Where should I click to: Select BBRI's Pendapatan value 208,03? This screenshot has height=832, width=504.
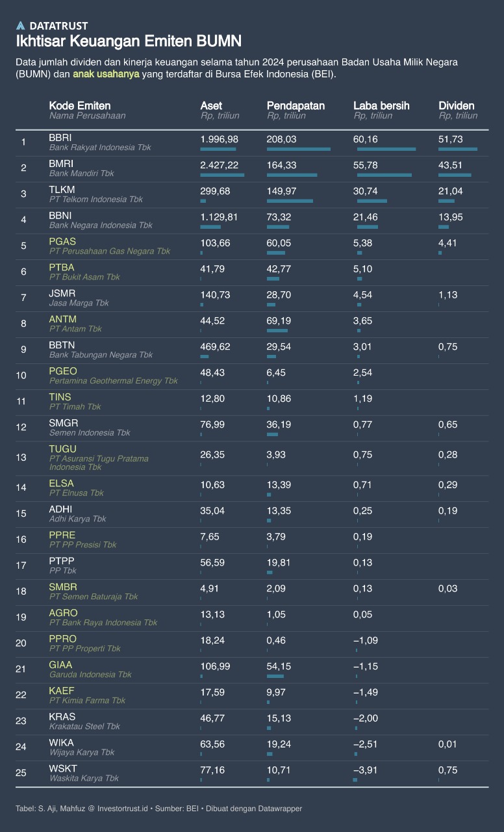281,139
